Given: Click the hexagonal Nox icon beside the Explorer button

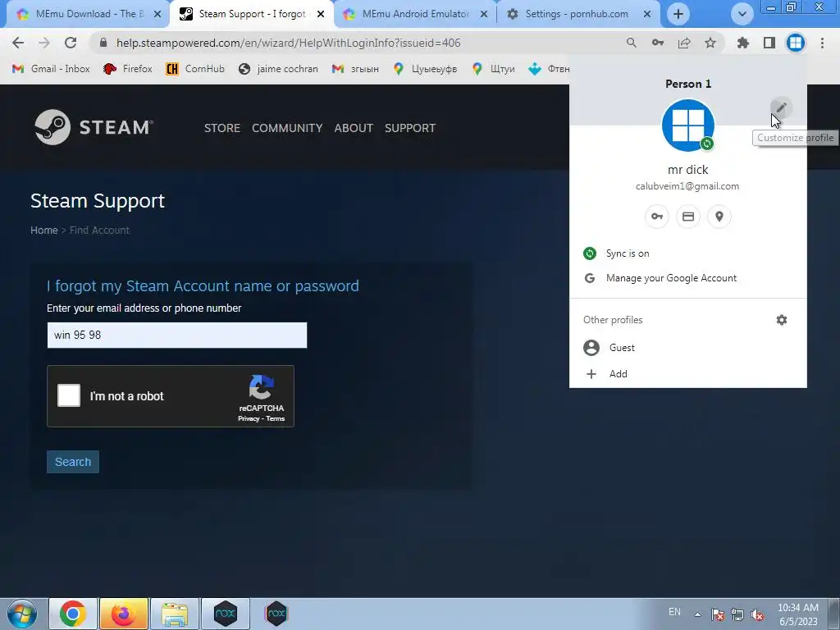Looking at the screenshot, I should coord(226,614).
